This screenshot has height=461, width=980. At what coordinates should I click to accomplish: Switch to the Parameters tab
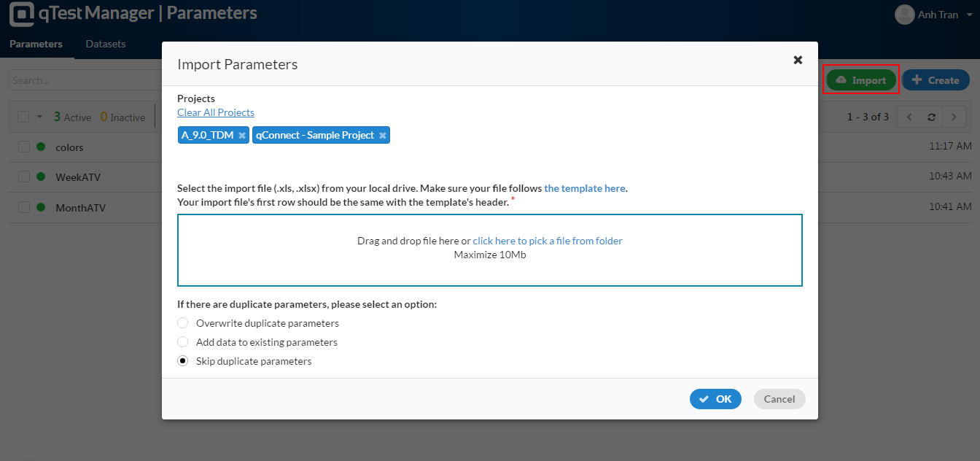click(36, 44)
